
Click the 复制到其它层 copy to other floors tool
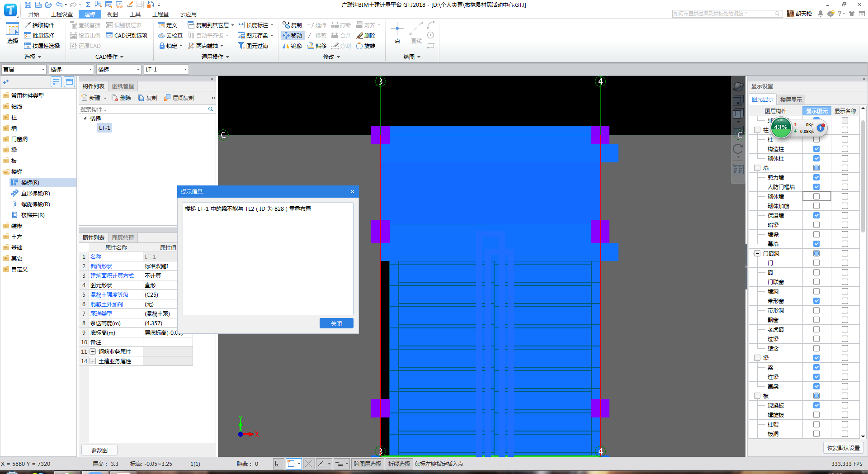point(211,25)
